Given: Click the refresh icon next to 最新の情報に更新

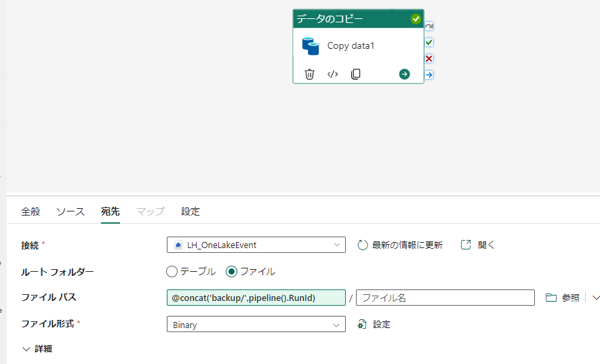Looking at the screenshot, I should pyautogui.click(x=362, y=245).
